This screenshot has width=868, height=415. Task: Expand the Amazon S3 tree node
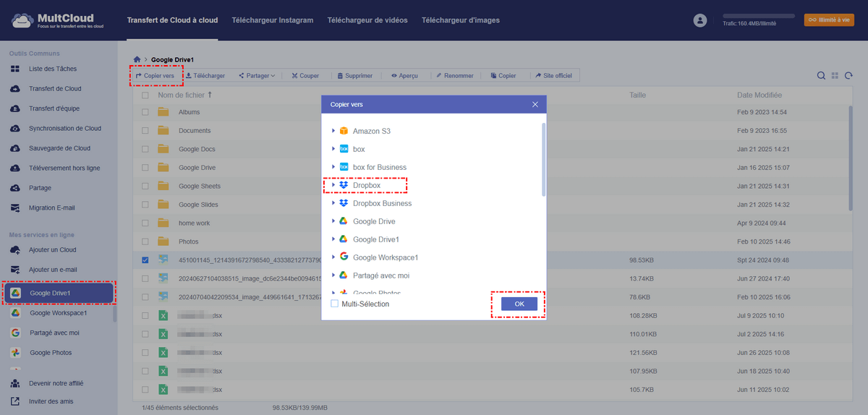click(333, 131)
